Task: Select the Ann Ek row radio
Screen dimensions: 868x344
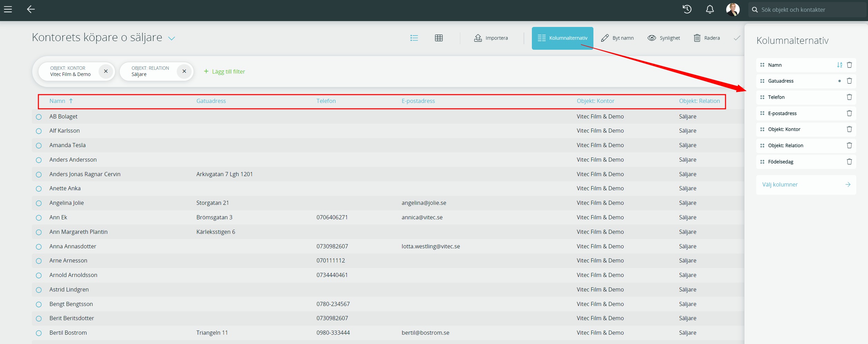Action: (x=39, y=218)
